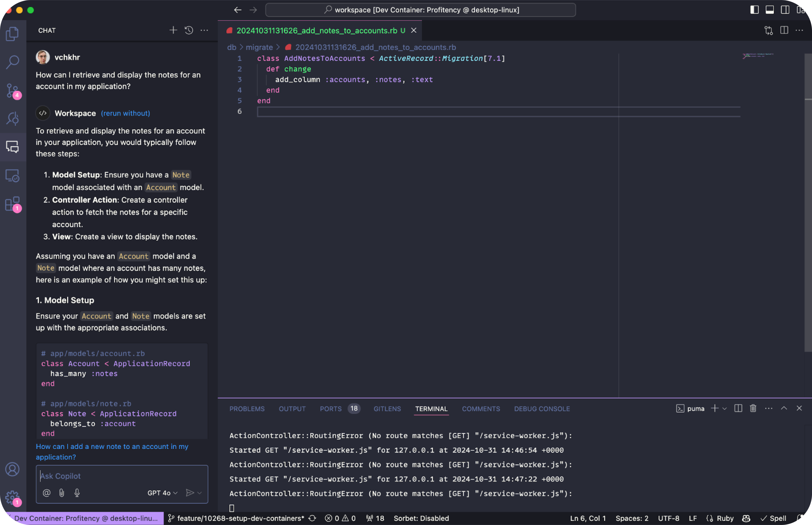
Task: Open Remote Explorer in activity bar
Action: click(13, 176)
